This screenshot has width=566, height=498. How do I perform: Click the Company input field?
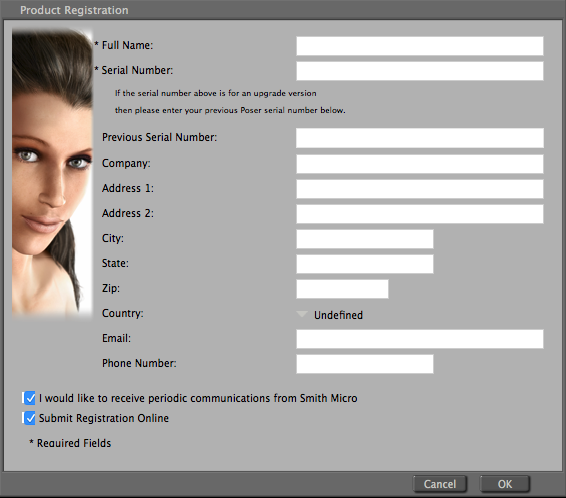[420, 164]
